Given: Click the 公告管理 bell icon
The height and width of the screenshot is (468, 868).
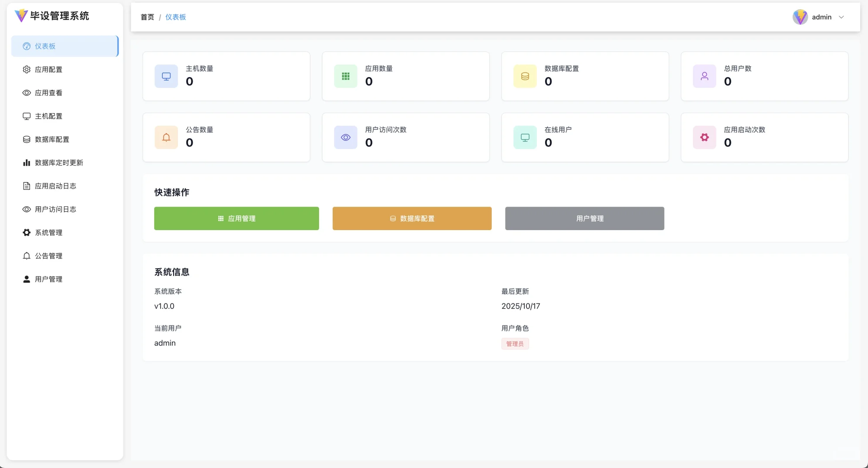Looking at the screenshot, I should coord(26,256).
